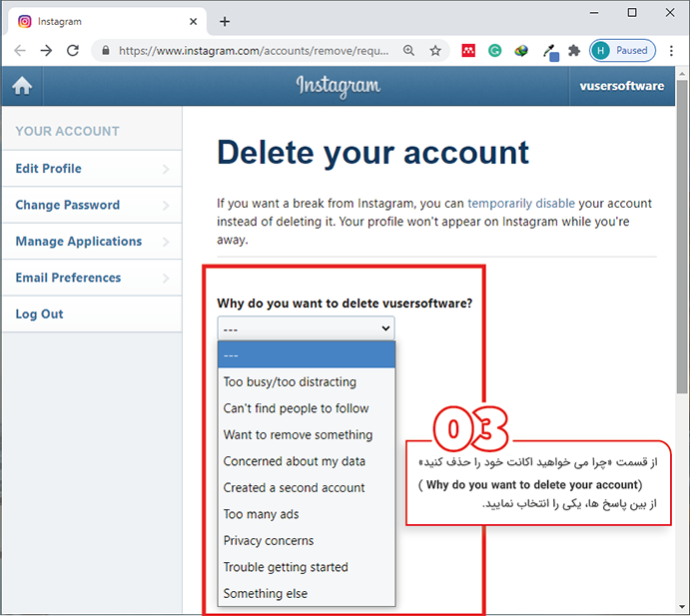Open Change Password in sidebar
The height and width of the screenshot is (616, 690).
92,205
